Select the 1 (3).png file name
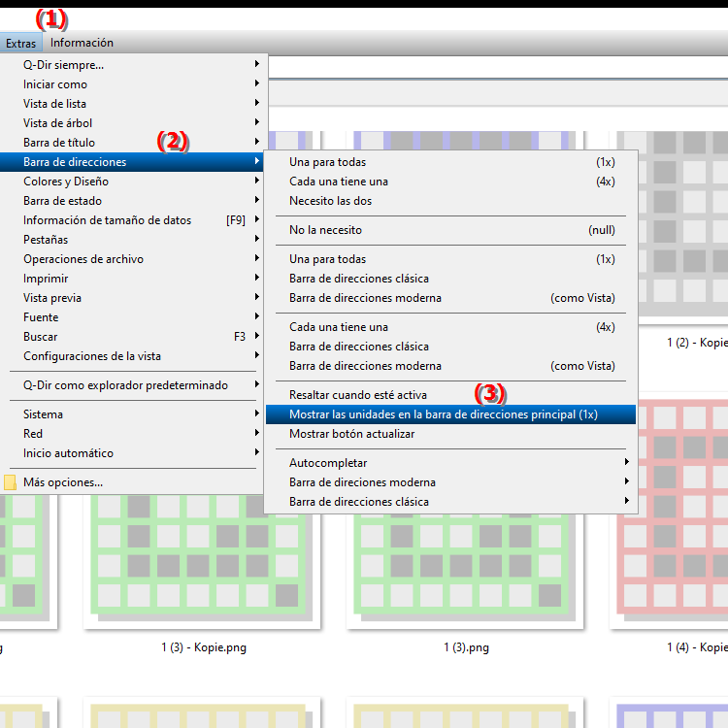728x728 pixels. (x=466, y=647)
